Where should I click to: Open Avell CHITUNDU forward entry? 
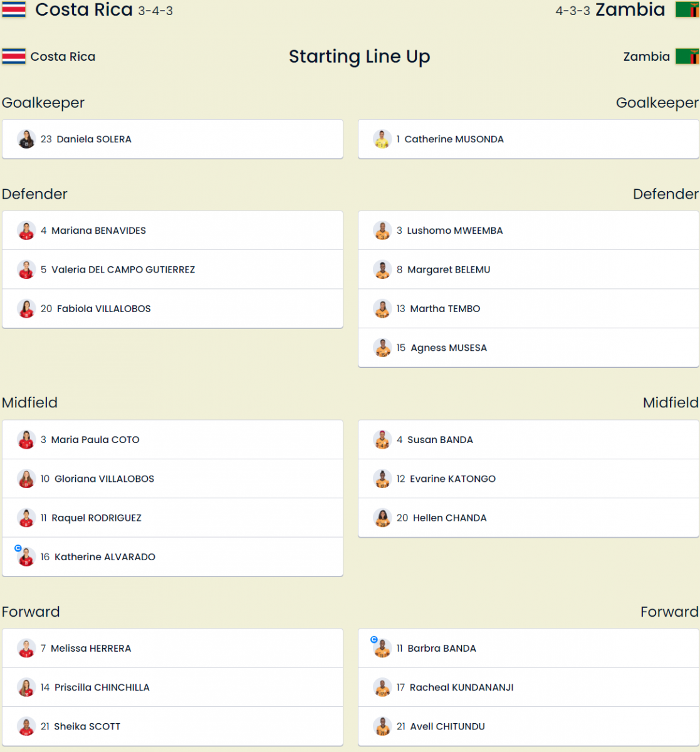point(528,726)
